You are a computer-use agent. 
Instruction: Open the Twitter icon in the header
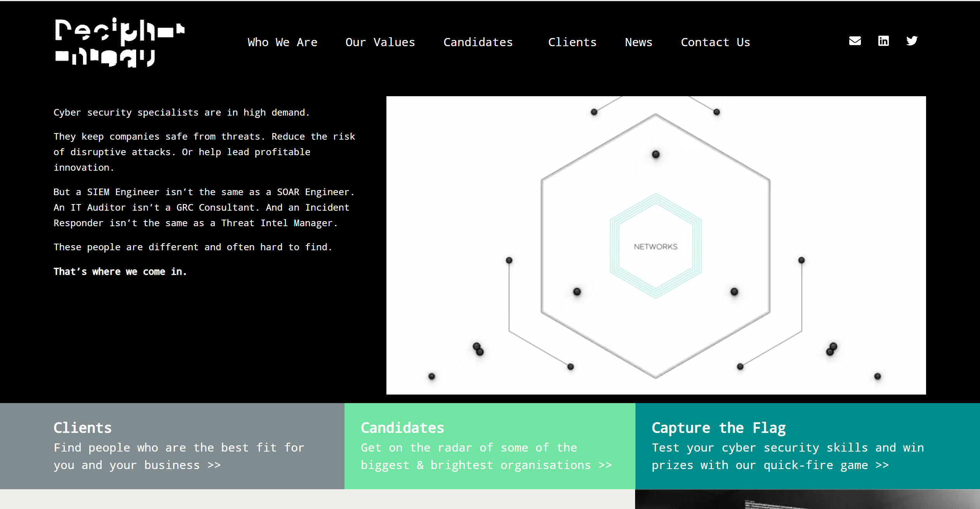912,41
